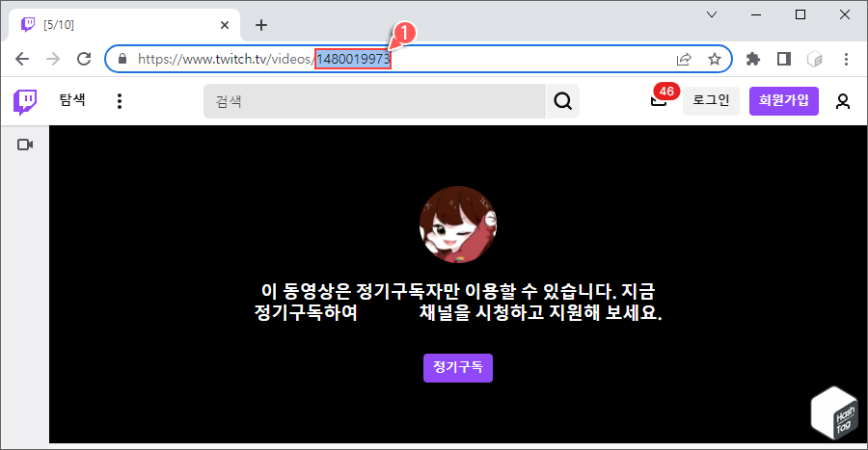The image size is (868, 450).
Task: Open the user profile icon menu
Action: point(843,101)
